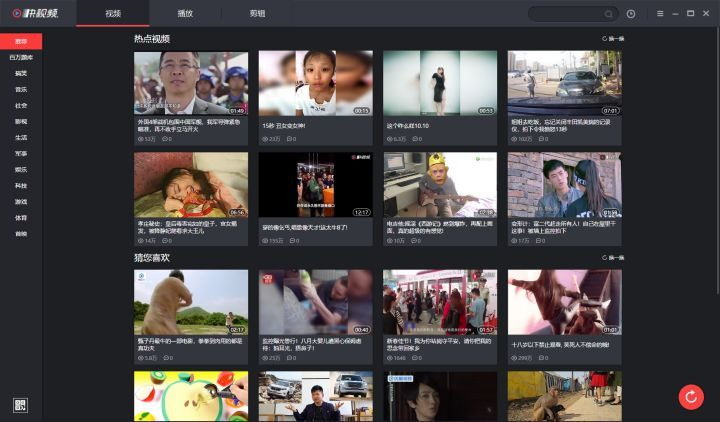Click the vertical scrollbar on right edge

(718, 161)
